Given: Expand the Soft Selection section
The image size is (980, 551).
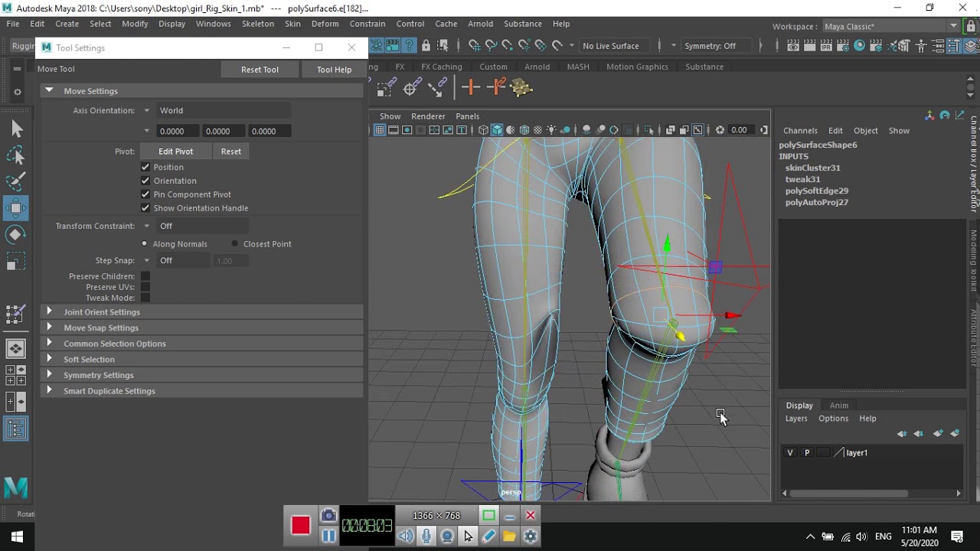Looking at the screenshot, I should click(202, 360).
